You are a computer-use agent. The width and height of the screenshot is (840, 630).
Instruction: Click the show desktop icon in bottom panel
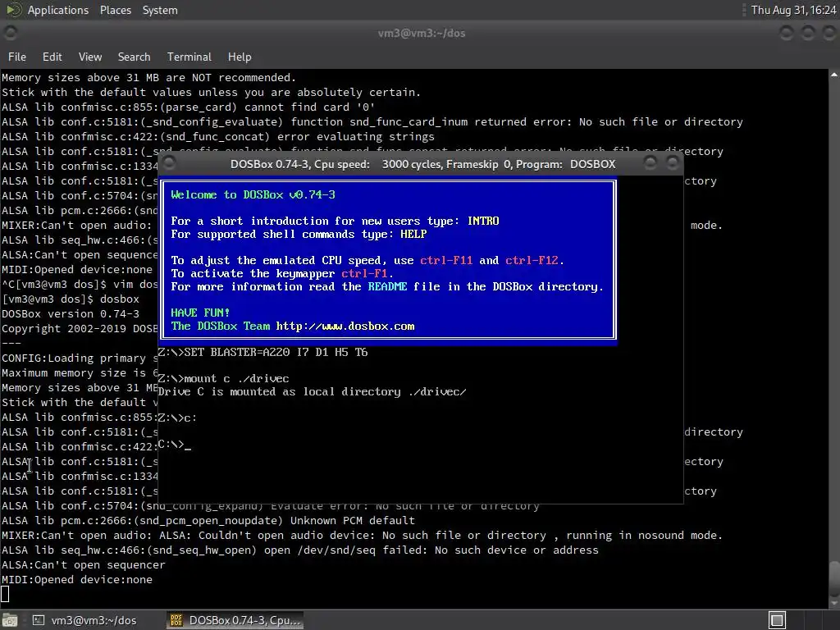coord(10,620)
